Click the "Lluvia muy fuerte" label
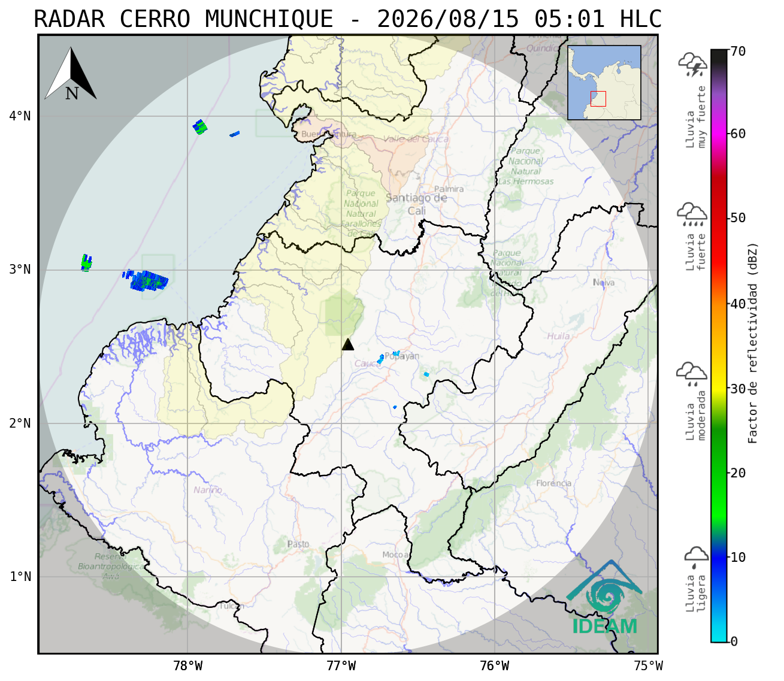 tap(696, 117)
